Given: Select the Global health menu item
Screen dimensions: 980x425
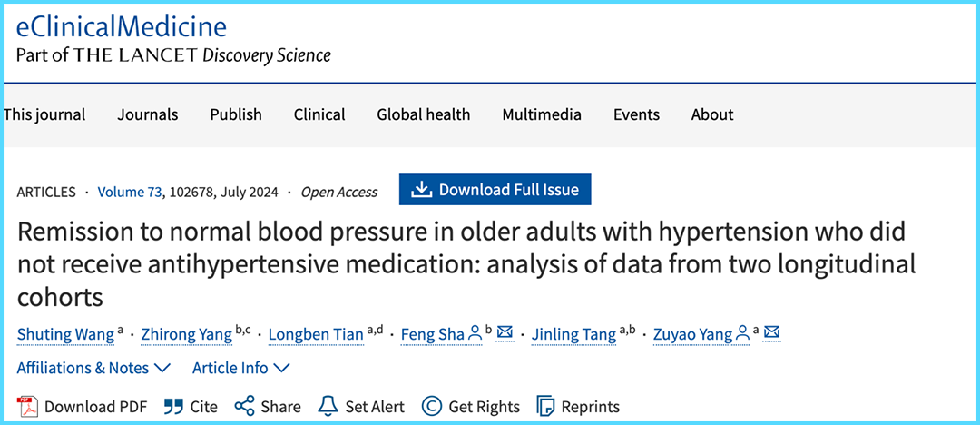Looking at the screenshot, I should (423, 115).
